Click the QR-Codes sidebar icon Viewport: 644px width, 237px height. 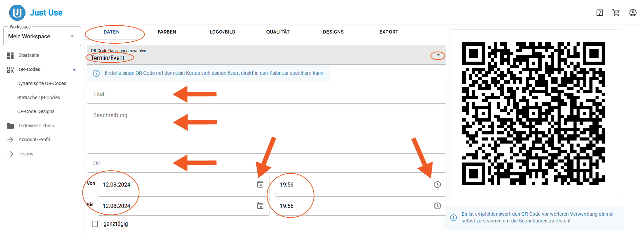click(x=11, y=70)
